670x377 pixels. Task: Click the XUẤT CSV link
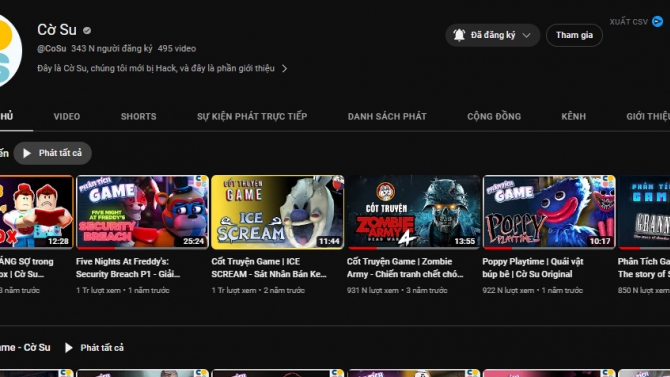coord(629,22)
